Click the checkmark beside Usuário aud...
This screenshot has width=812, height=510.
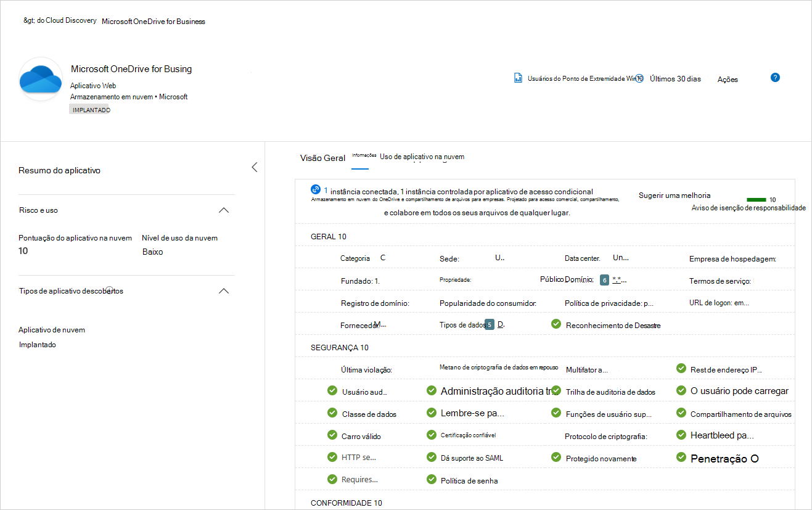point(332,390)
